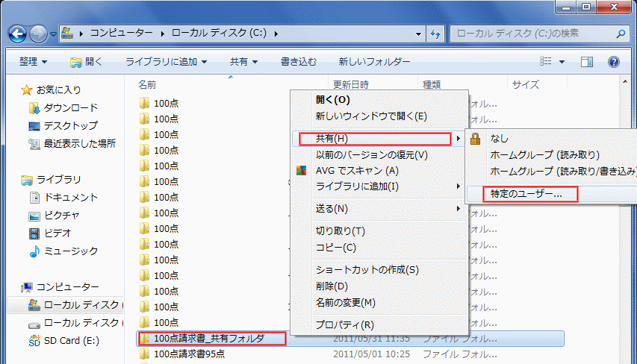Click the drive icon in address bar
Screen dimensions: 637x364
tap(67, 33)
